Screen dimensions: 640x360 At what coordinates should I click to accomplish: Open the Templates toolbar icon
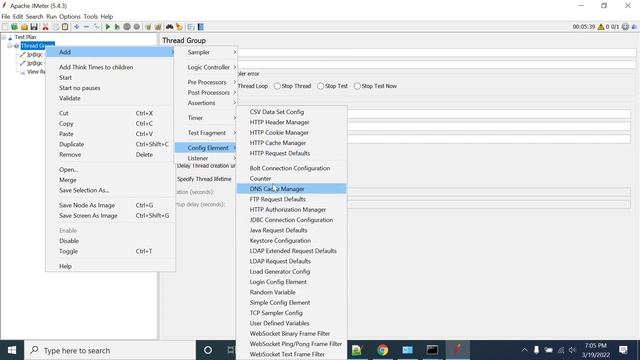coord(14,27)
